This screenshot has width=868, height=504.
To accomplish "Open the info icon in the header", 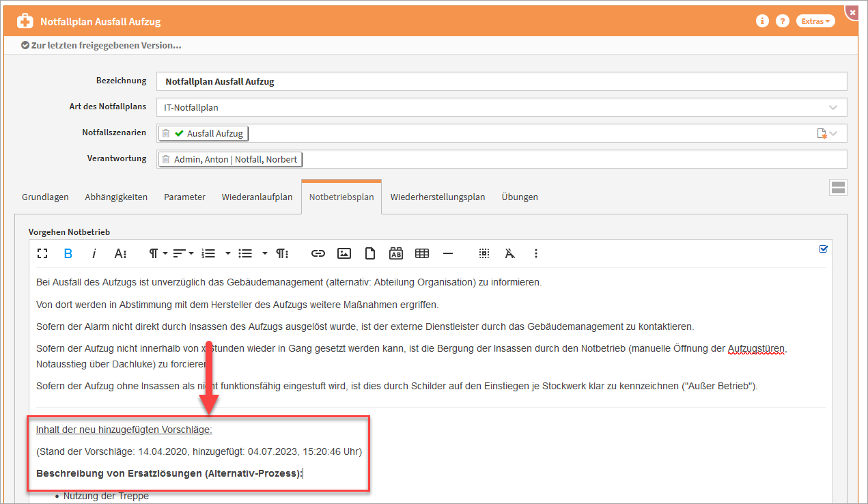I will [x=762, y=21].
